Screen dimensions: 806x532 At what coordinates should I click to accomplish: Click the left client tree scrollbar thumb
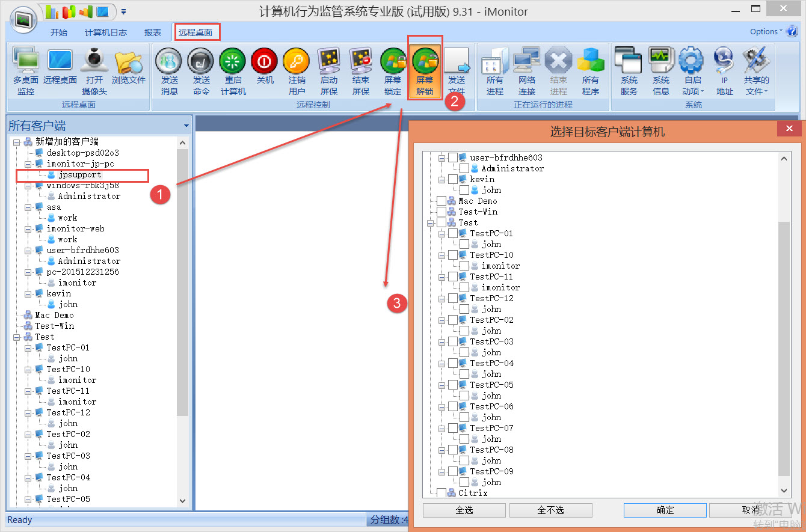coord(183,282)
